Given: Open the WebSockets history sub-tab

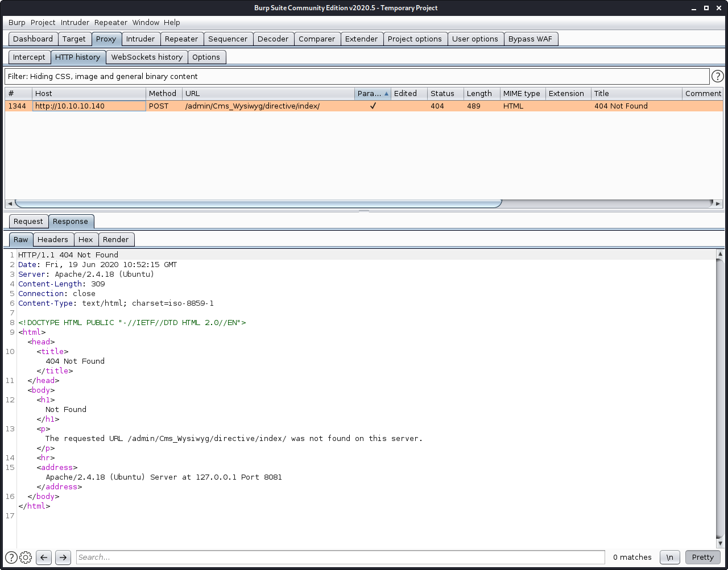Looking at the screenshot, I should [x=147, y=57].
